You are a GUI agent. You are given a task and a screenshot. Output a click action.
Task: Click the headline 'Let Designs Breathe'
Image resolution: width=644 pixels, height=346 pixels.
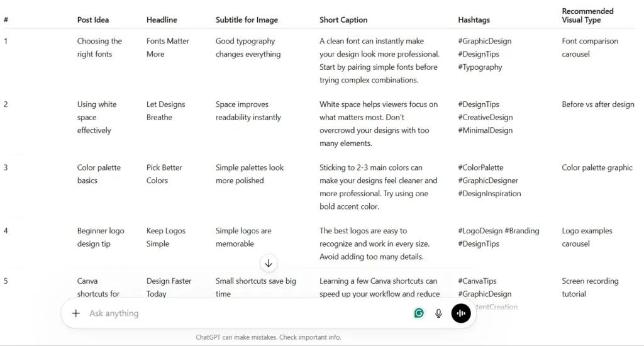[x=165, y=111]
